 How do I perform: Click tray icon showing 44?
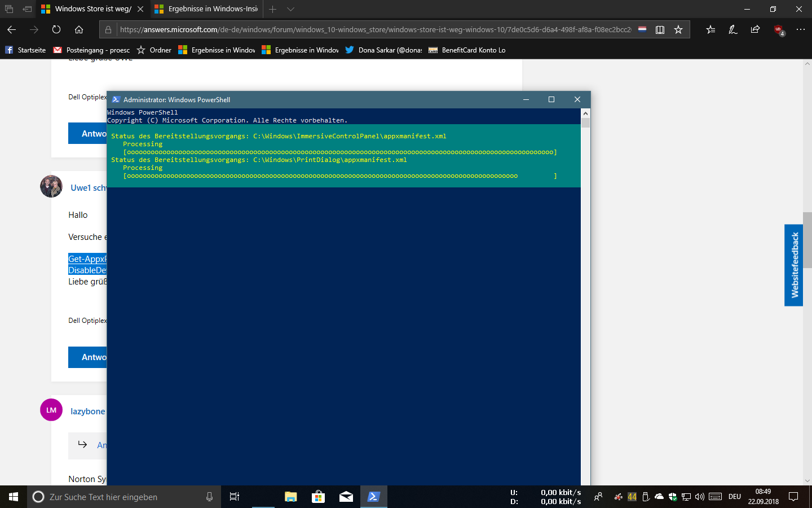pos(632,497)
